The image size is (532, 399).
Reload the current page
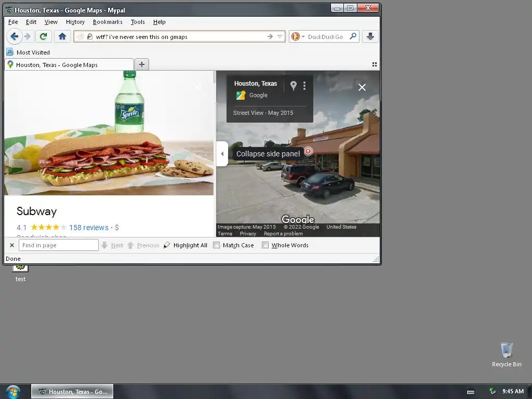(x=43, y=36)
